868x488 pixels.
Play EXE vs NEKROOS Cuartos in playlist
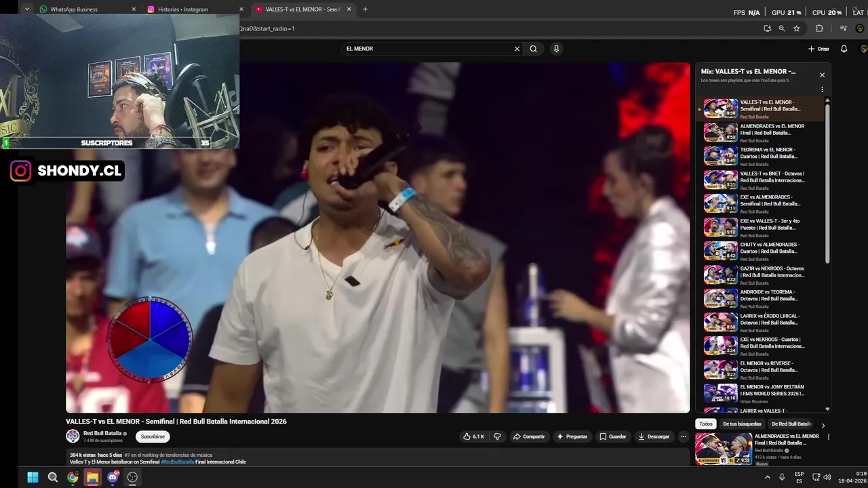pos(760,346)
